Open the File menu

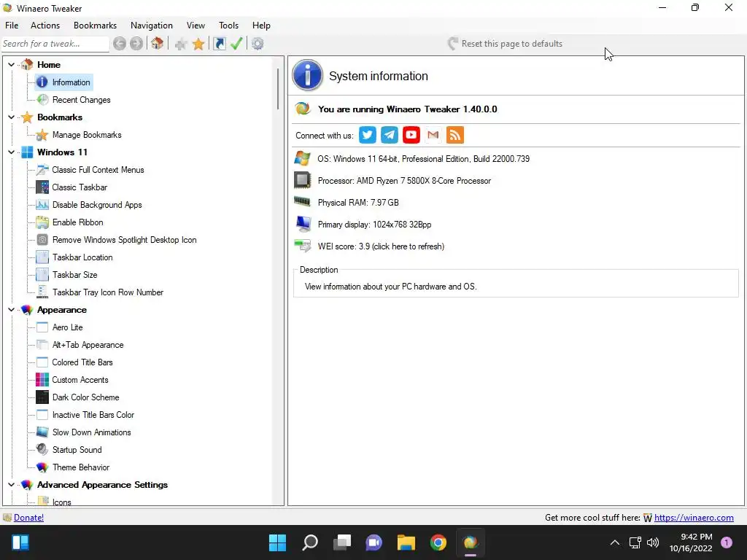click(x=12, y=26)
